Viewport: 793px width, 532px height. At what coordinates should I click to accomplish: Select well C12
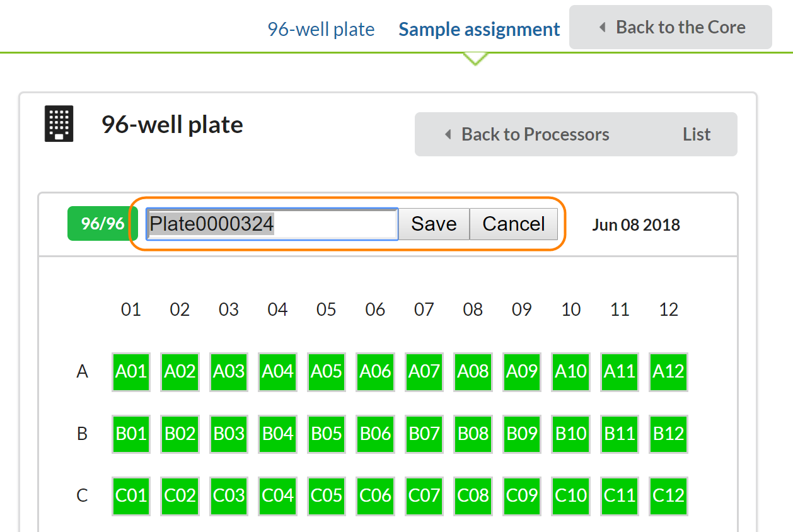[x=668, y=495]
